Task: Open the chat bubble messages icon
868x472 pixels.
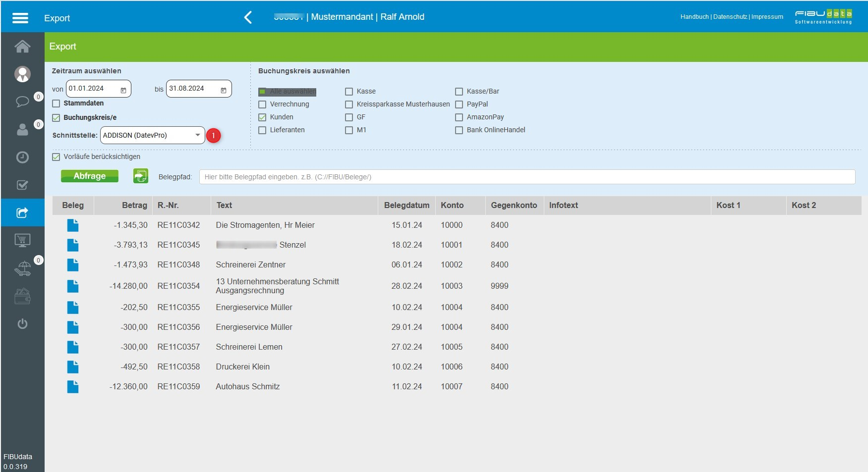Action: coord(22,102)
